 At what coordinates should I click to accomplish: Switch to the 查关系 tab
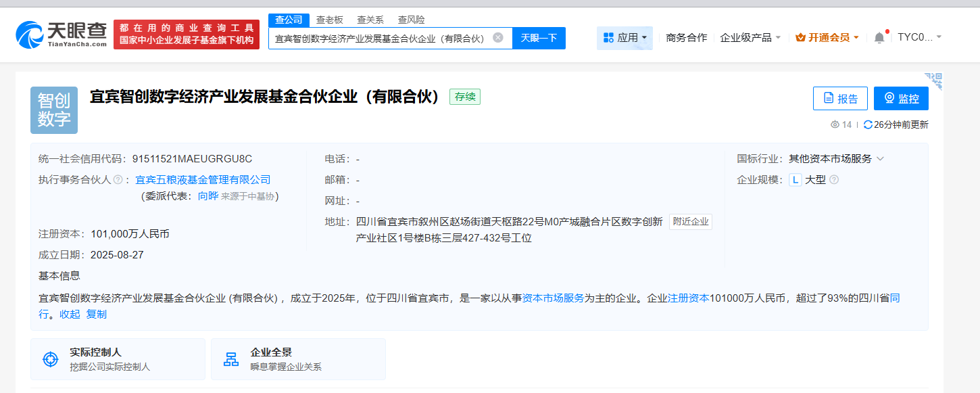click(370, 20)
